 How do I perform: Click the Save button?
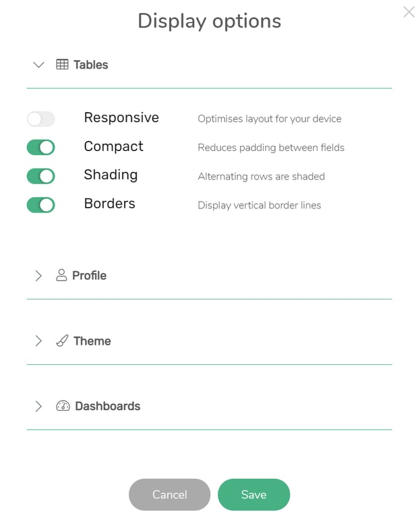click(x=254, y=494)
